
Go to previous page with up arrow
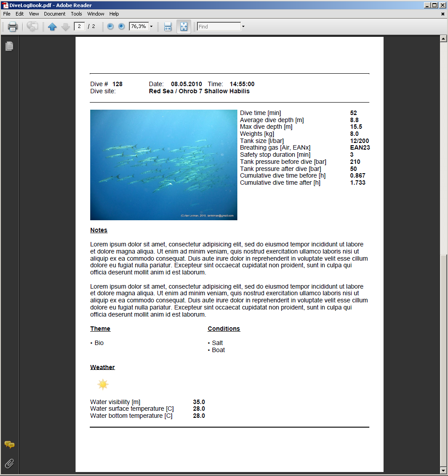pyautogui.click(x=52, y=27)
